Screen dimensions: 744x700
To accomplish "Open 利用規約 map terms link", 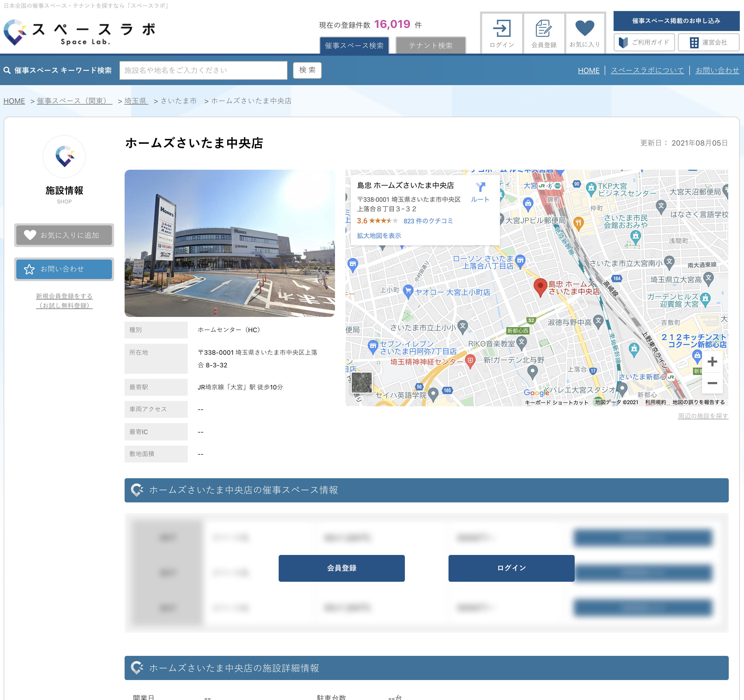I will (x=655, y=402).
